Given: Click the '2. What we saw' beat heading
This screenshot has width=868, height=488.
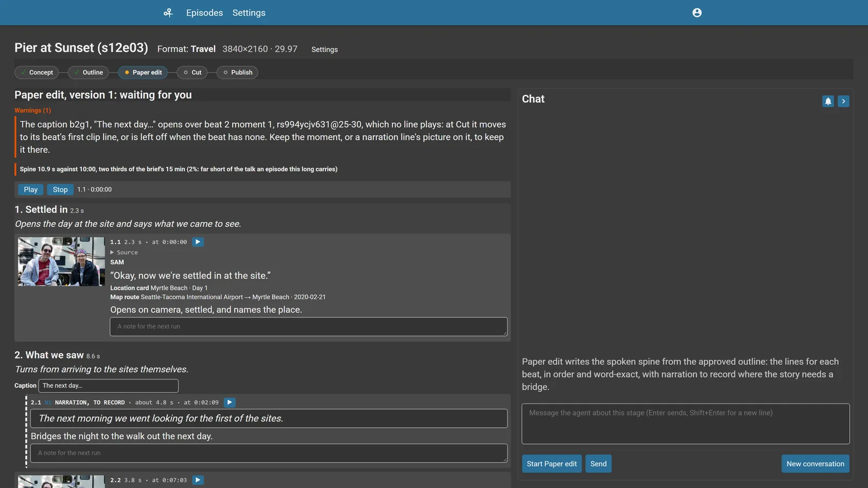Looking at the screenshot, I should (49, 355).
